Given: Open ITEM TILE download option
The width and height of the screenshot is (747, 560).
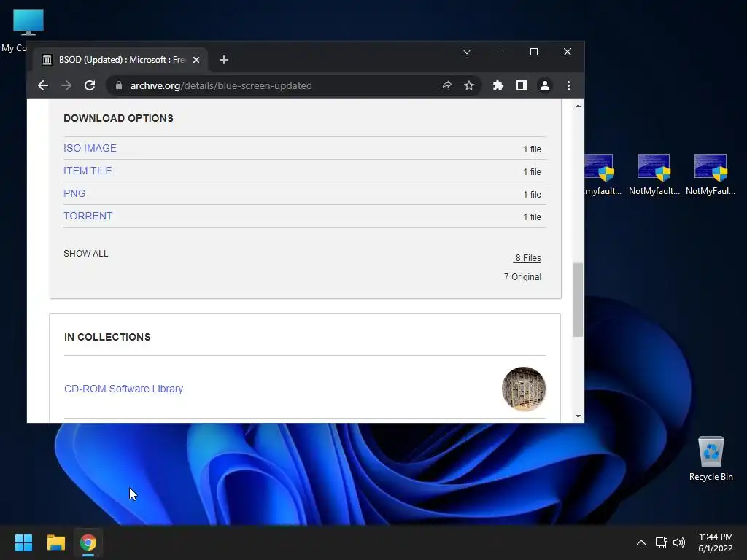Looking at the screenshot, I should tap(88, 171).
